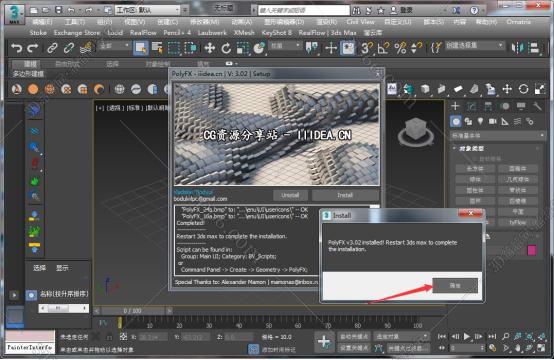554x360 pixels.
Task: Collapse the Object Type rollout
Action: (x=471, y=148)
